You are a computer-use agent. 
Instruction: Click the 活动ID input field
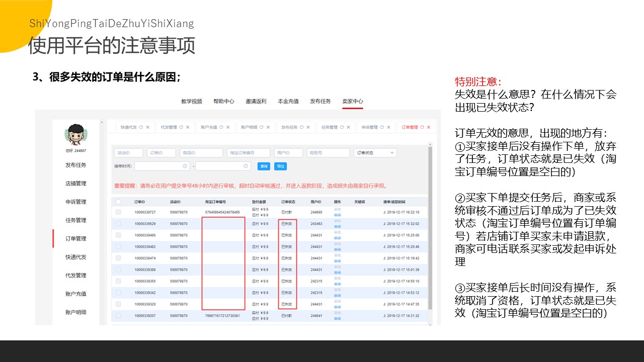tap(128, 153)
